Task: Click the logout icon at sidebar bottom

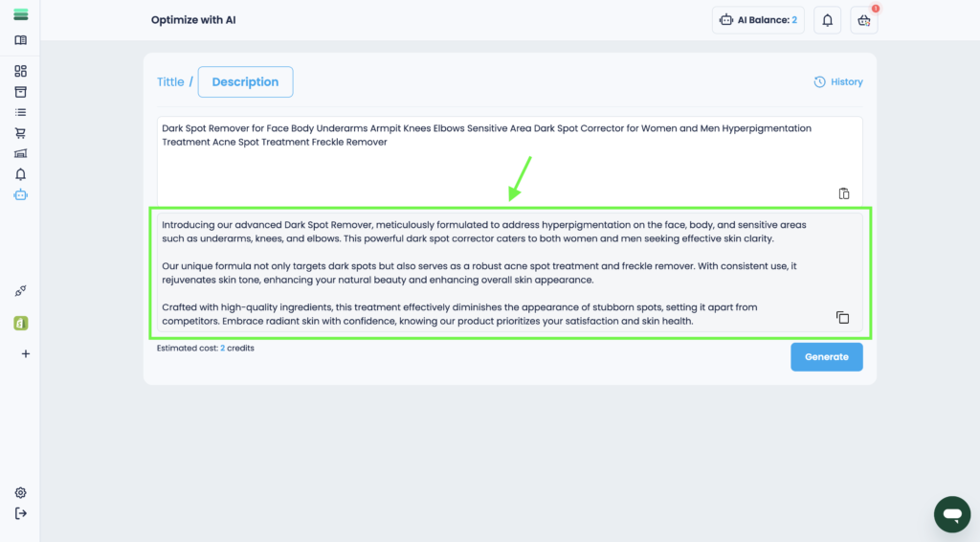Action: tap(20, 513)
